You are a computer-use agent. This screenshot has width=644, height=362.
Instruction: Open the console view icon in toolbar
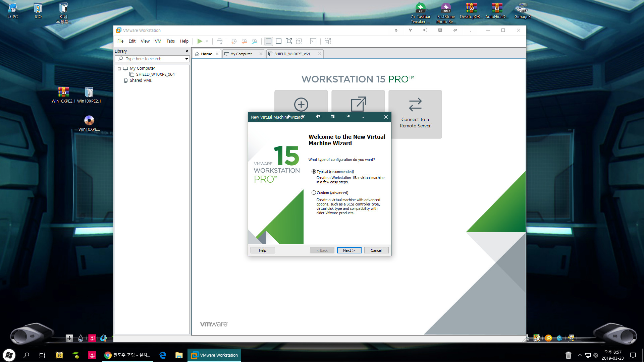tap(313, 41)
